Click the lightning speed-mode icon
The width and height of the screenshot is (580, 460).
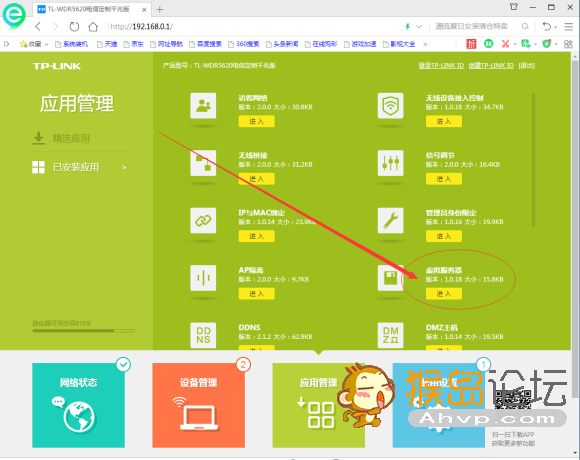(x=408, y=26)
